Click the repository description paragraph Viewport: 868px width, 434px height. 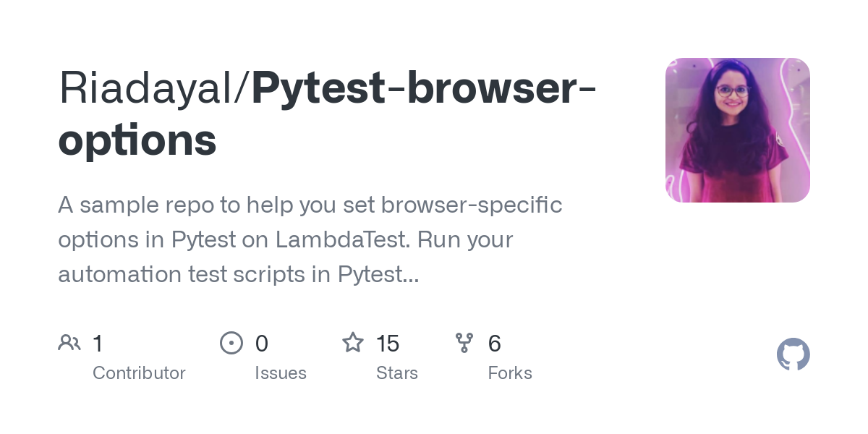point(310,239)
